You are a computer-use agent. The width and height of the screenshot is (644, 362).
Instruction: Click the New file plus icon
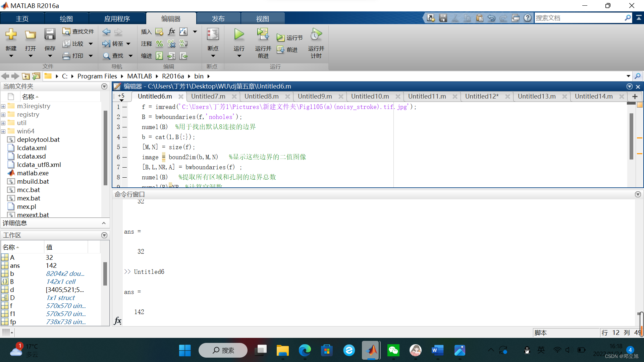(x=11, y=34)
